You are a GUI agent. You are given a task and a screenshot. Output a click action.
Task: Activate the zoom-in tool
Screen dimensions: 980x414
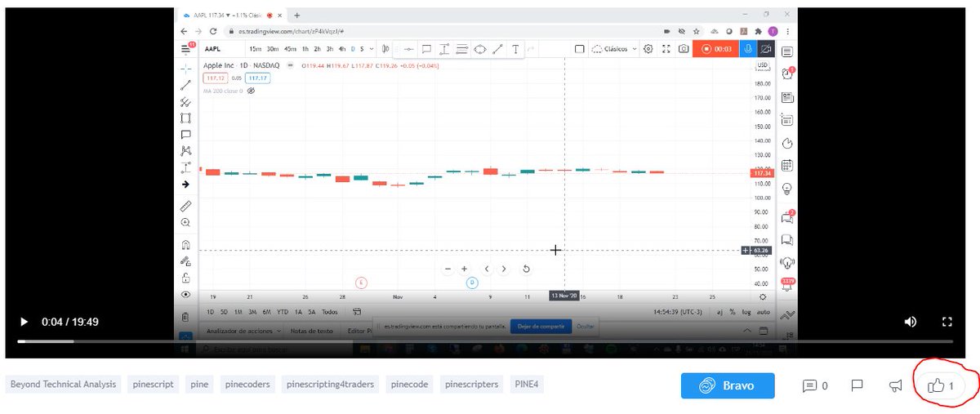(186, 222)
